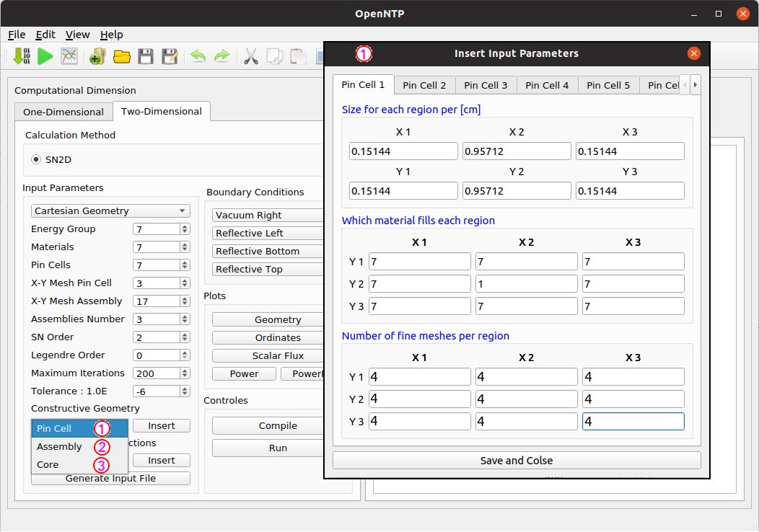Click the Y 1 / X 1 material field

tap(420, 262)
